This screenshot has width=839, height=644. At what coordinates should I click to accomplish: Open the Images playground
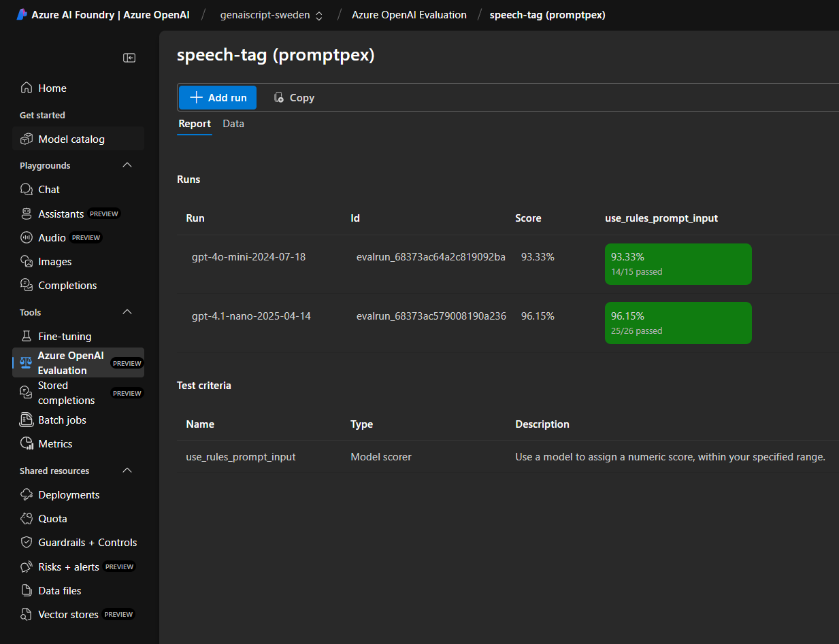(x=51, y=261)
